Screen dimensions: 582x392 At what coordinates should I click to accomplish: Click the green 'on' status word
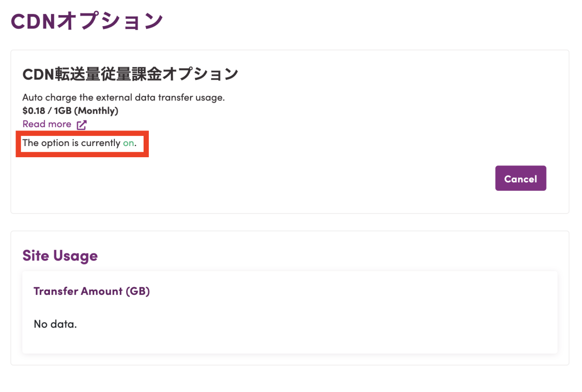click(129, 143)
